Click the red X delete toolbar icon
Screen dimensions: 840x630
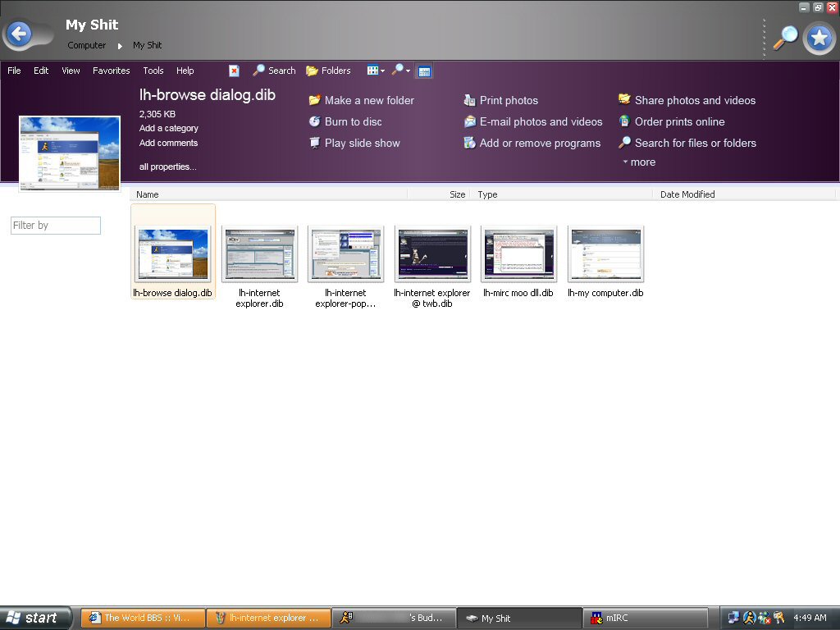tap(234, 71)
